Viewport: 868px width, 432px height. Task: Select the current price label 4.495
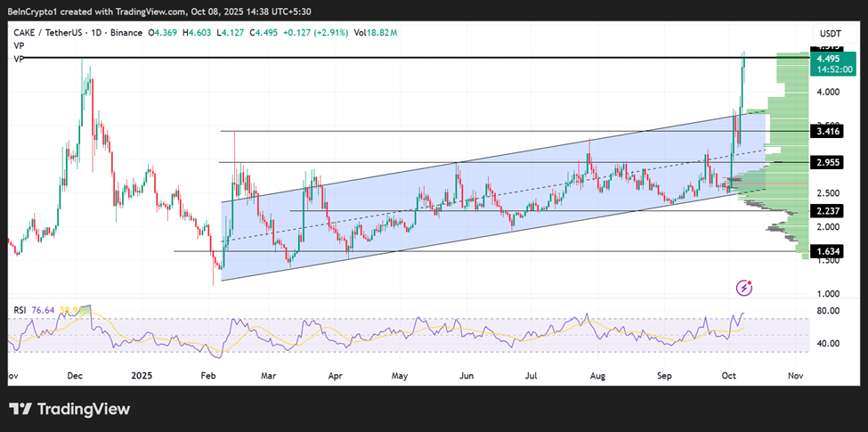pyautogui.click(x=829, y=59)
